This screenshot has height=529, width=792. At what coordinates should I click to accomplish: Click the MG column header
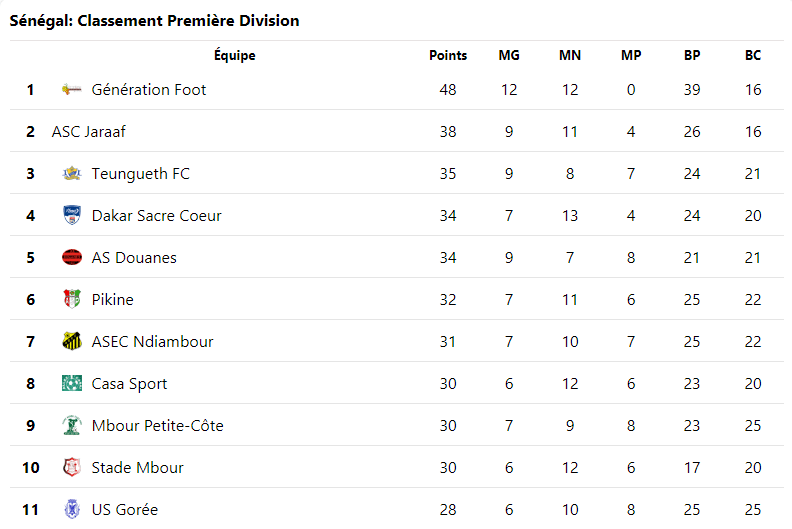[x=509, y=56]
